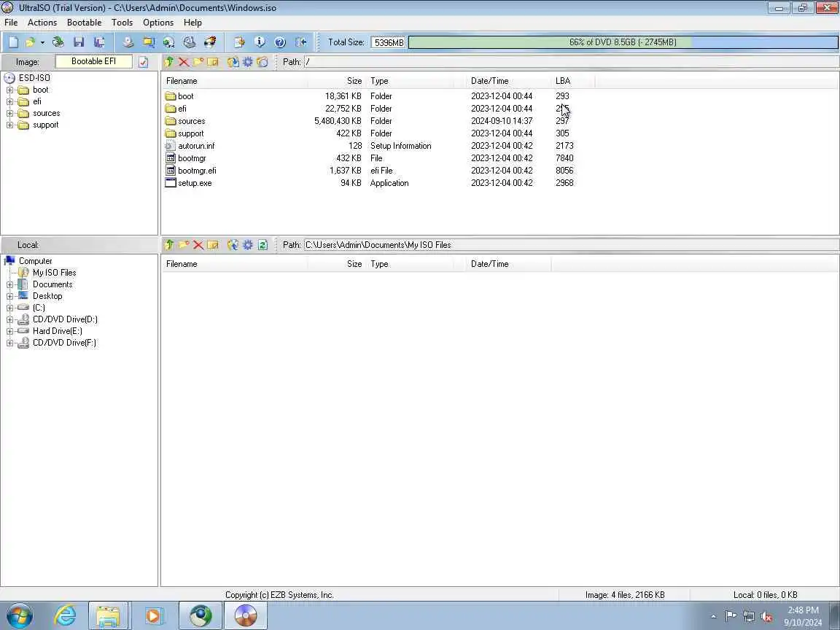Open the dropdown arrow beside Open icon

[42, 42]
